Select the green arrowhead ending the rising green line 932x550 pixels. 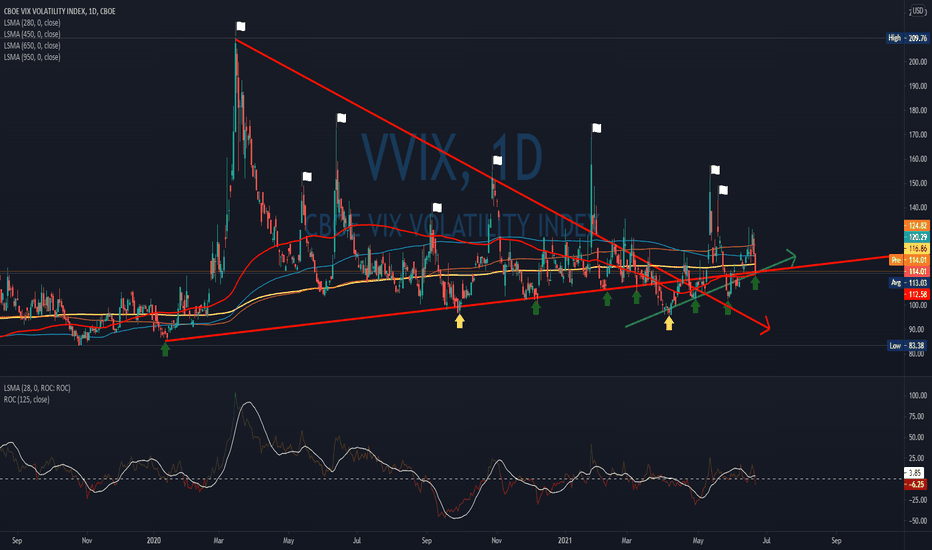point(790,256)
